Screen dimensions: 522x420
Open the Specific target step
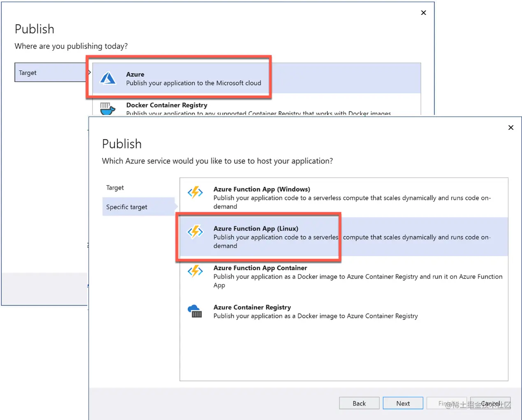point(139,207)
